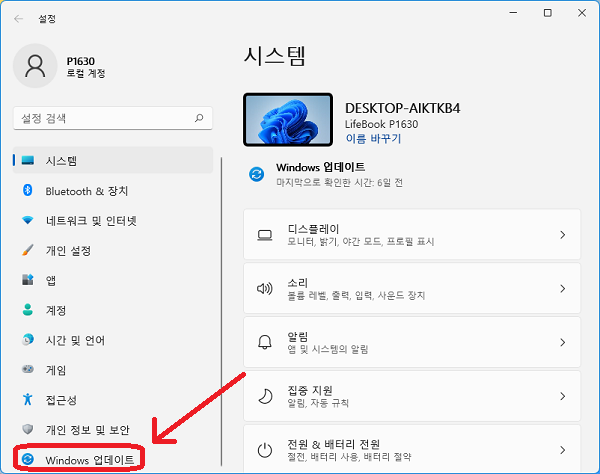Image resolution: width=600 pixels, height=474 pixels.
Task: Expand 알림 via its chevron
Action: coord(562,342)
